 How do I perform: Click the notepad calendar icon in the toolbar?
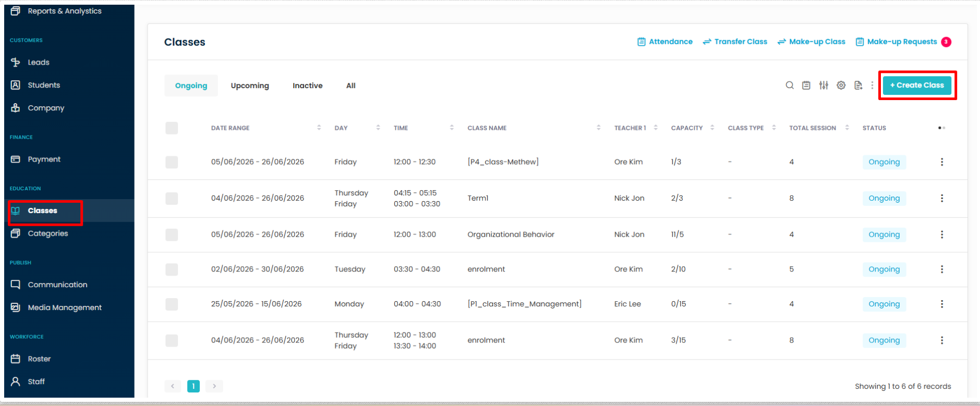806,85
